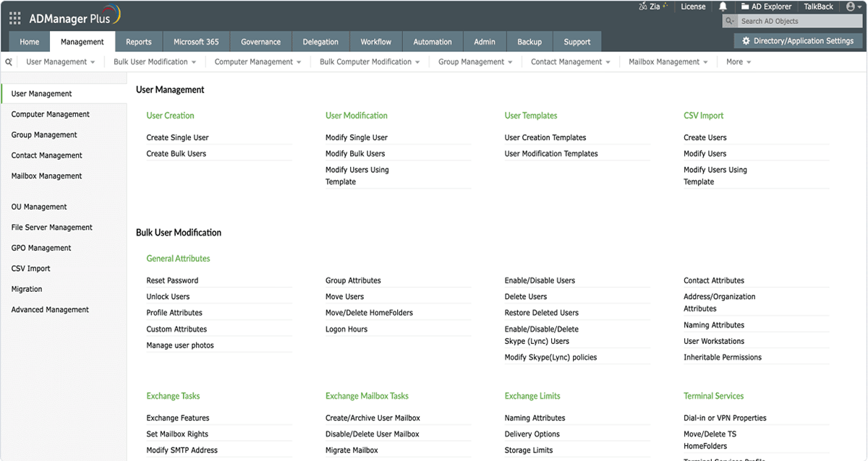Open the TalkBack link
Image resolution: width=868 pixels, height=461 pixels.
pos(819,7)
